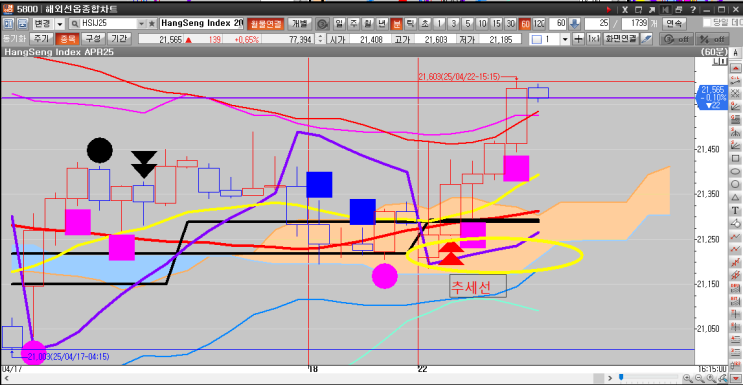Viewport: 743px width, 385px height.
Task: Click the red up-arrow under A icon
Action: [735, 69]
